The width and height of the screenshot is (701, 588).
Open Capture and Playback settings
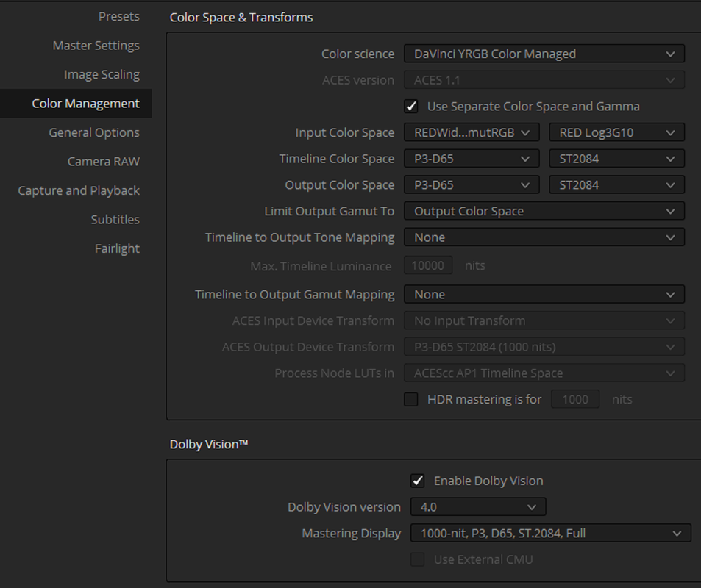[x=79, y=191]
